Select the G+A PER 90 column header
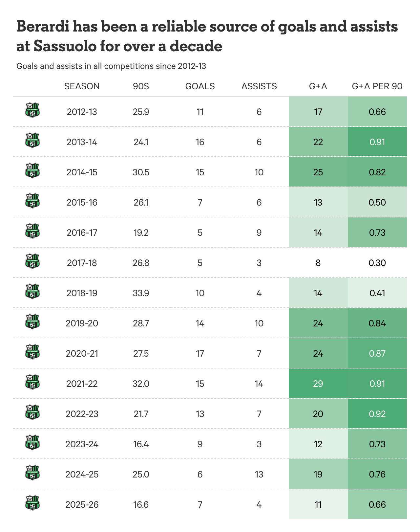Viewport: 420px width, 532px height. pos(377,86)
